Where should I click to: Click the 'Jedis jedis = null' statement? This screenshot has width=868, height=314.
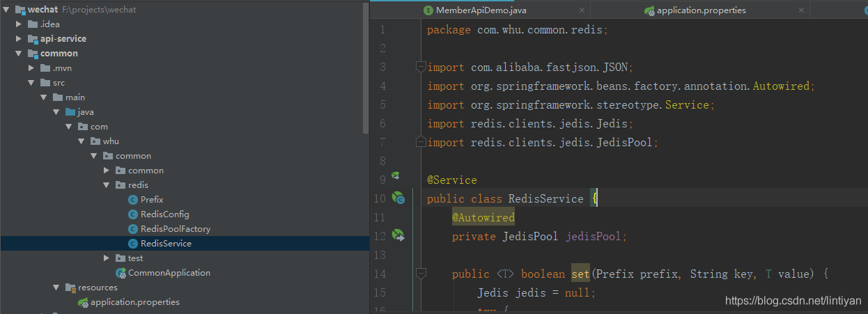(536, 292)
